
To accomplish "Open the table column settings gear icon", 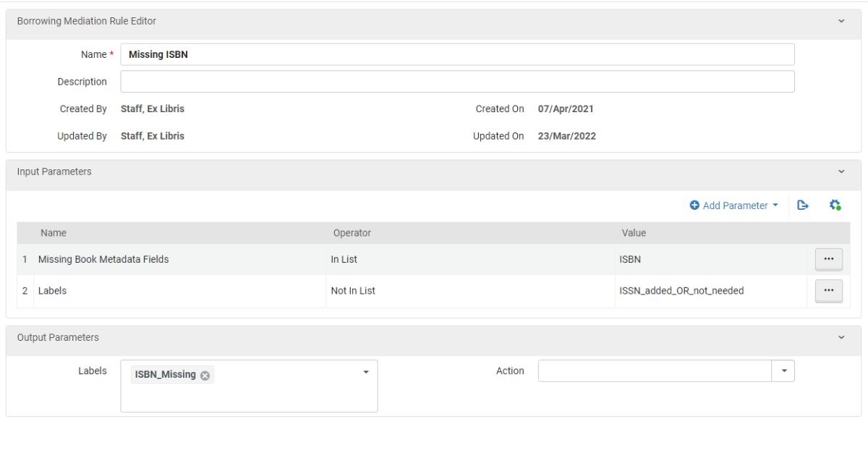I will point(835,206).
